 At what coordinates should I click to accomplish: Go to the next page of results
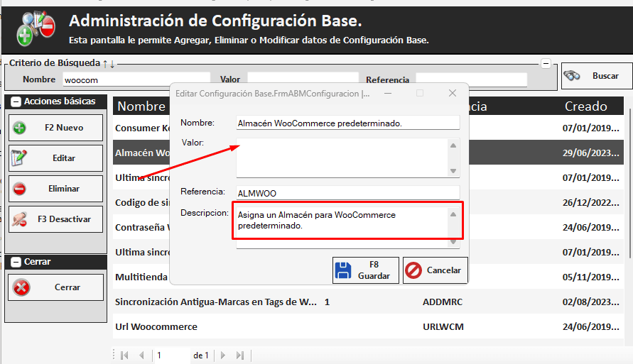click(223, 355)
